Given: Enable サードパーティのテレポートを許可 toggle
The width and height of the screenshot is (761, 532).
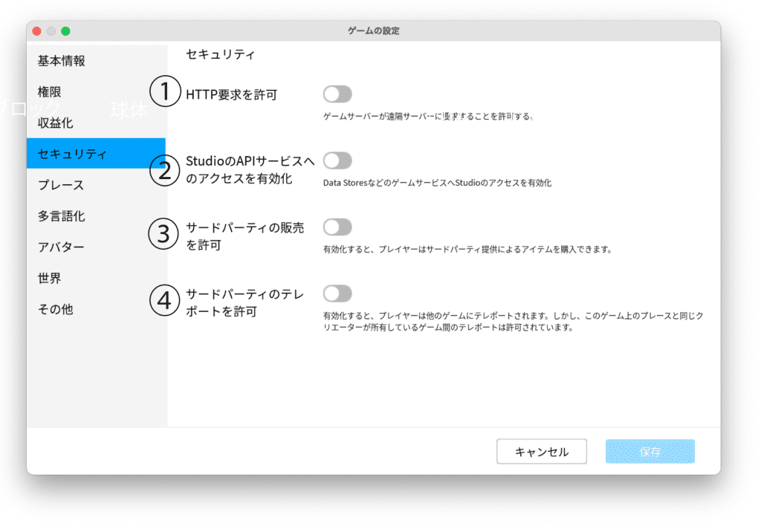Looking at the screenshot, I should point(337,293).
